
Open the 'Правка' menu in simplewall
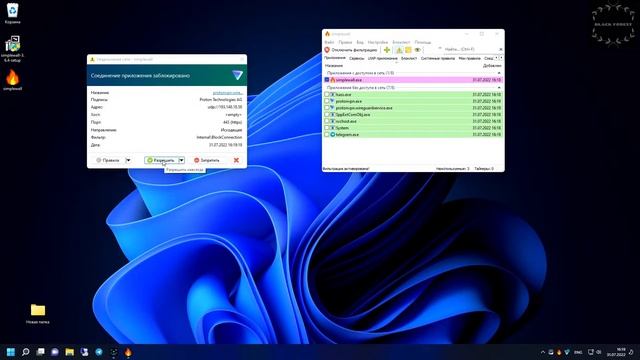tap(345, 42)
